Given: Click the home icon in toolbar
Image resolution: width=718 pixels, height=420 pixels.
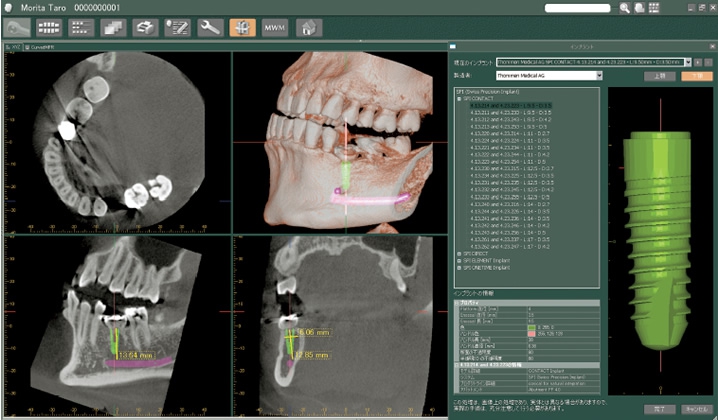Looking at the screenshot, I should coord(305,28).
